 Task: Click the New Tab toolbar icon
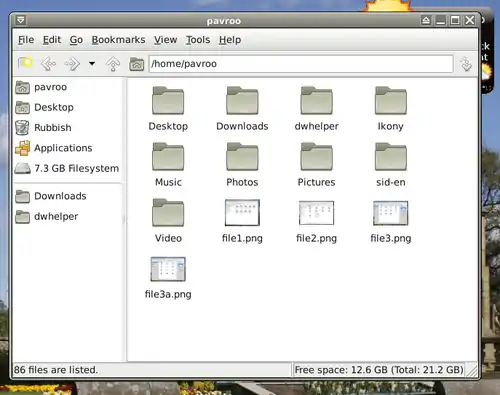pyautogui.click(x=25, y=63)
